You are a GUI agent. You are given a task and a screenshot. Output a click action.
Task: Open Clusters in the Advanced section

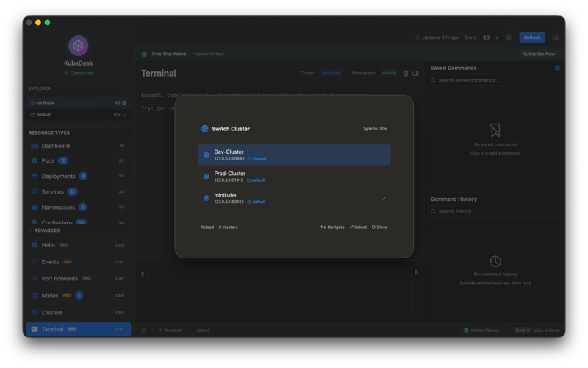point(78,313)
